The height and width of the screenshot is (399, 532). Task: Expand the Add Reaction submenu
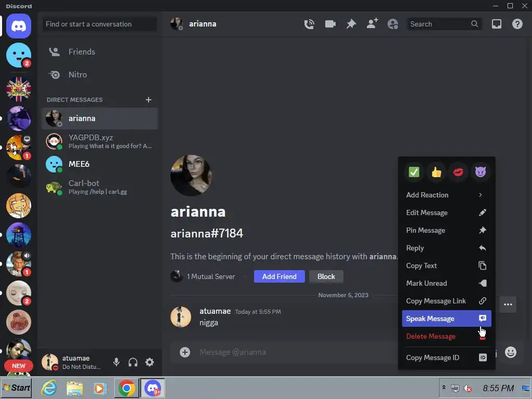pos(446,195)
